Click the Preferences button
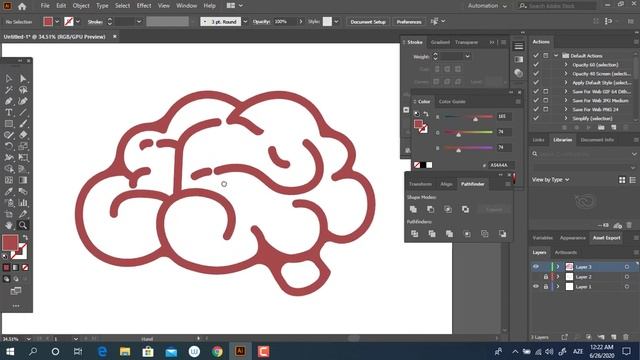640x360 pixels. 409,22
